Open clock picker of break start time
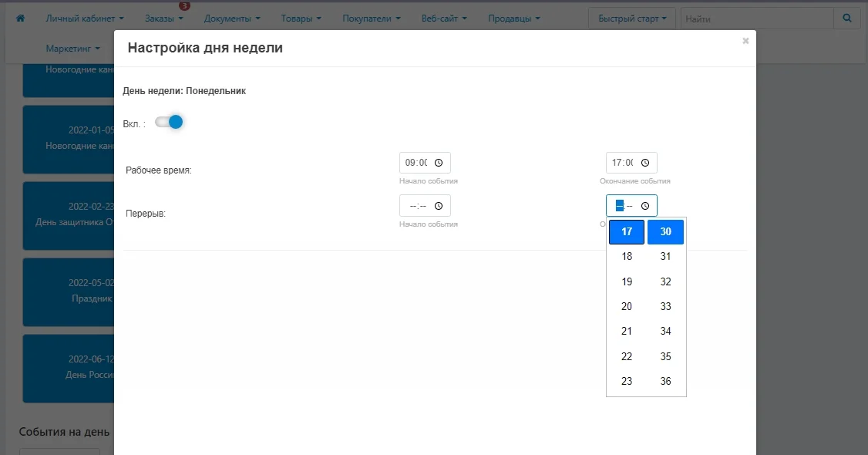This screenshot has height=455, width=868. 439,206
